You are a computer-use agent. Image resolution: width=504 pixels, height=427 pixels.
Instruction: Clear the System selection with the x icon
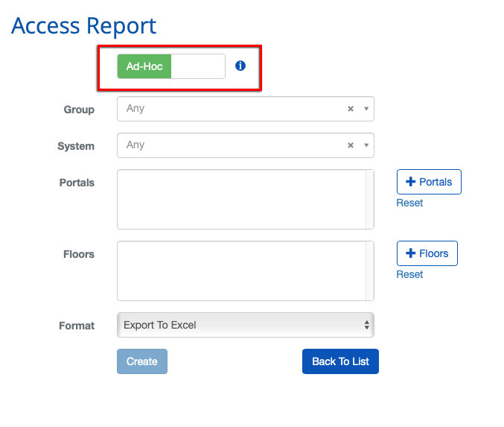pos(351,145)
